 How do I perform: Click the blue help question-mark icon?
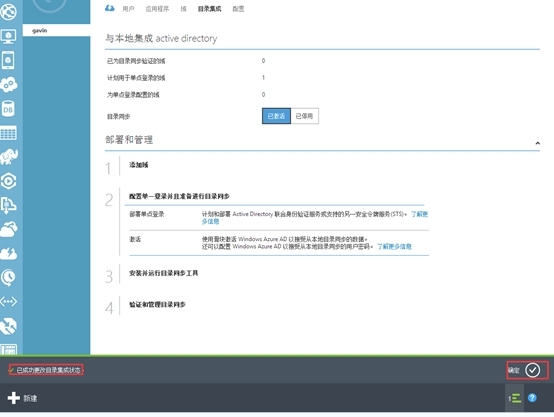point(532,398)
